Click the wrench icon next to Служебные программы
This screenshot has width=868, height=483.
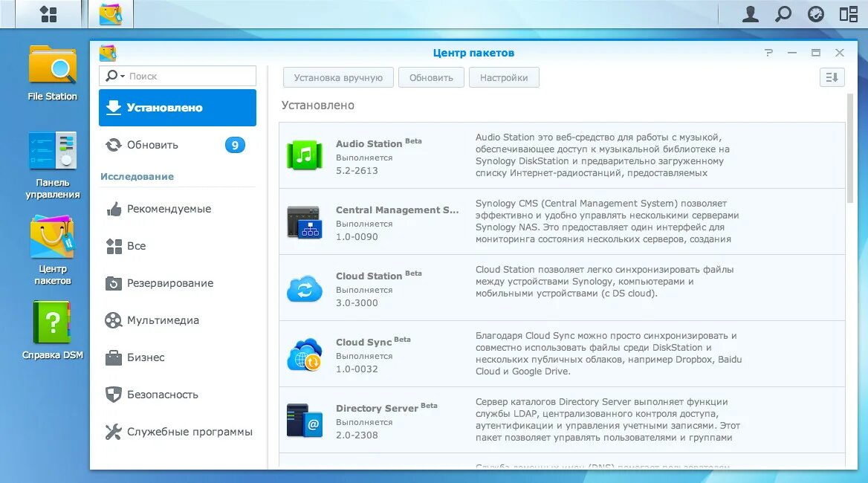114,432
